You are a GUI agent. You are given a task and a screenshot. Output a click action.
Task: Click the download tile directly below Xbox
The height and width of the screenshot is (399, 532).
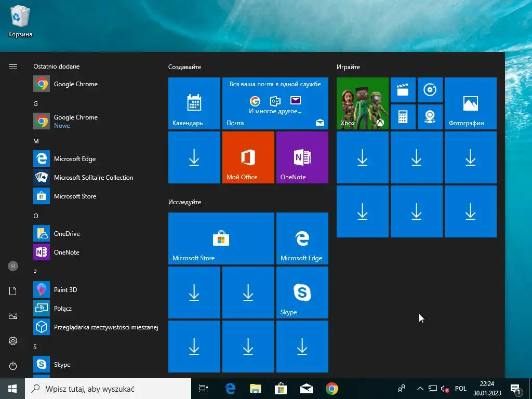[x=362, y=157]
